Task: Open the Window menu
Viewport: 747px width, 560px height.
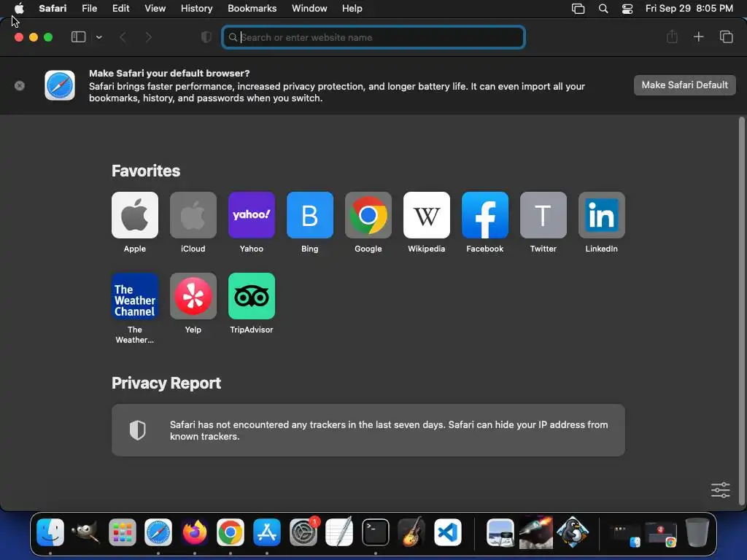Action: click(x=309, y=9)
